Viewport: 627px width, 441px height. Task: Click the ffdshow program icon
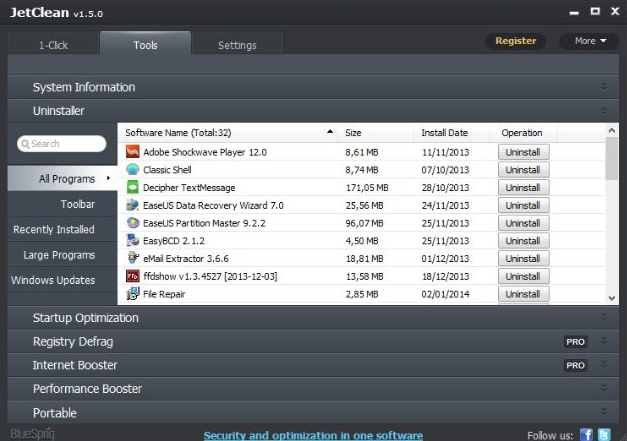(133, 276)
